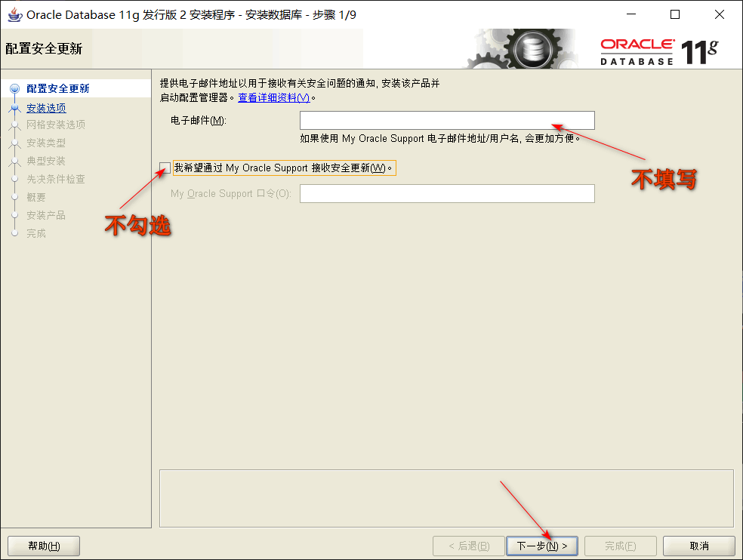This screenshot has height=560, width=743.
Task: Click the 配置安全更新 page heading
Action: pos(44,49)
